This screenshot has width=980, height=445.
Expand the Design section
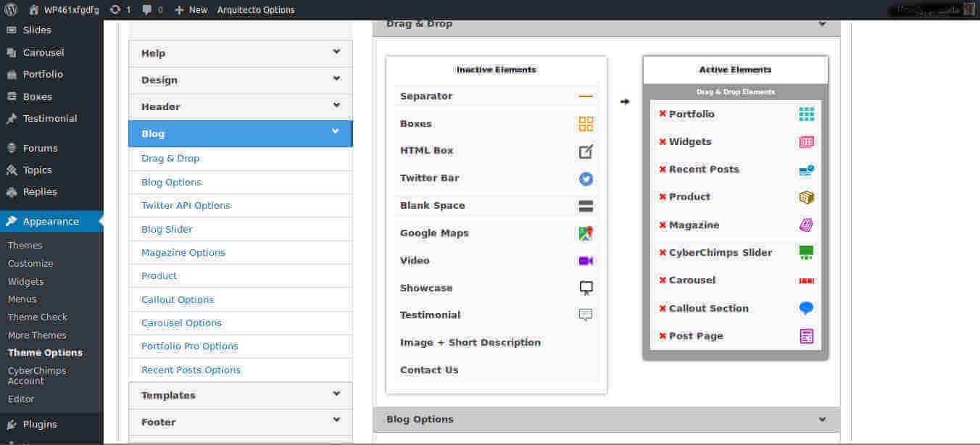pos(240,80)
